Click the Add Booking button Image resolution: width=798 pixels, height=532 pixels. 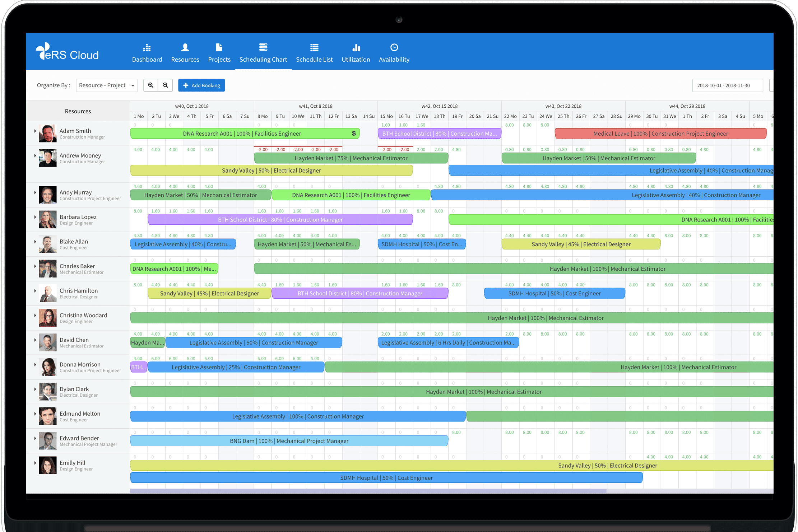click(201, 85)
